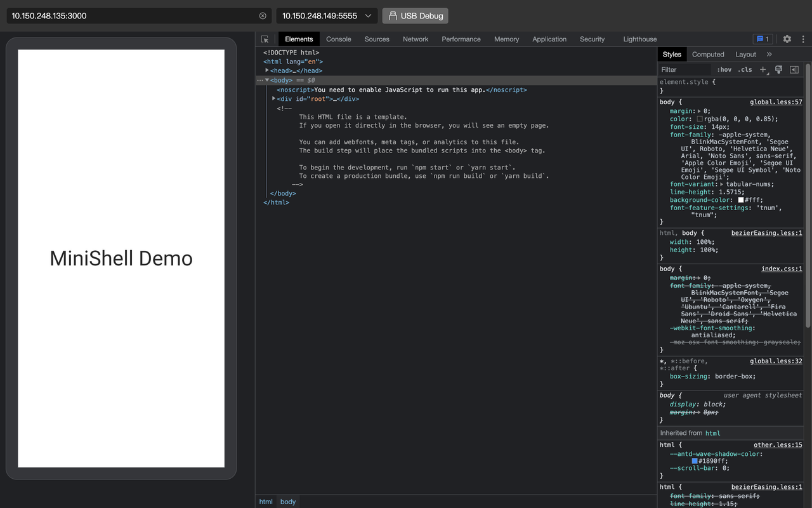Select the Computed sidebar tab
Viewport: 812px width, 508px height.
tap(708, 55)
